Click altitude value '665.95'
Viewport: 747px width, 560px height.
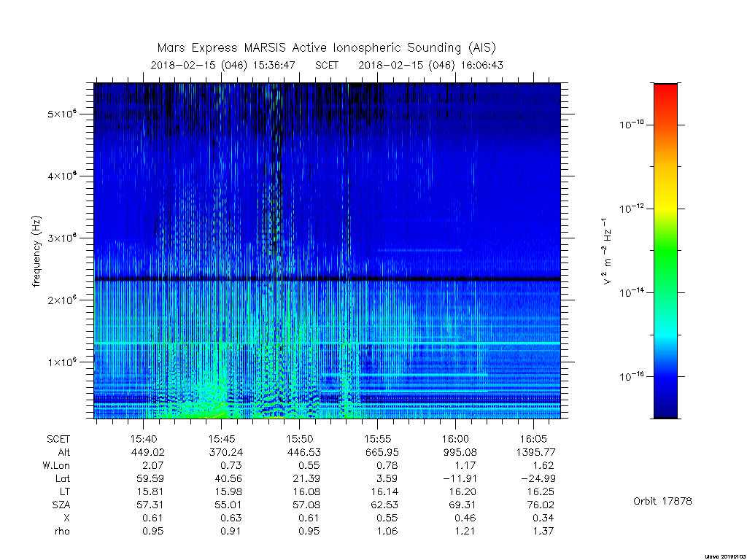382,452
